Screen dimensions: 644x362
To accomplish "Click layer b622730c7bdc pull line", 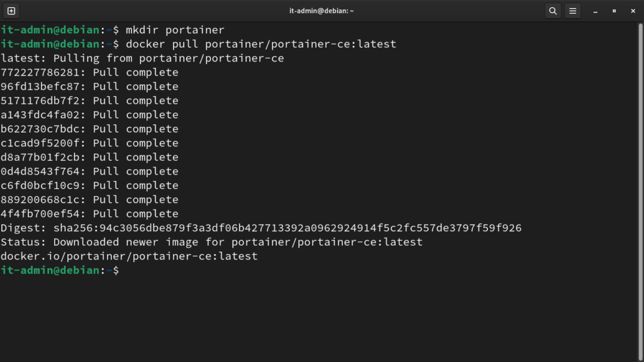I will point(89,129).
